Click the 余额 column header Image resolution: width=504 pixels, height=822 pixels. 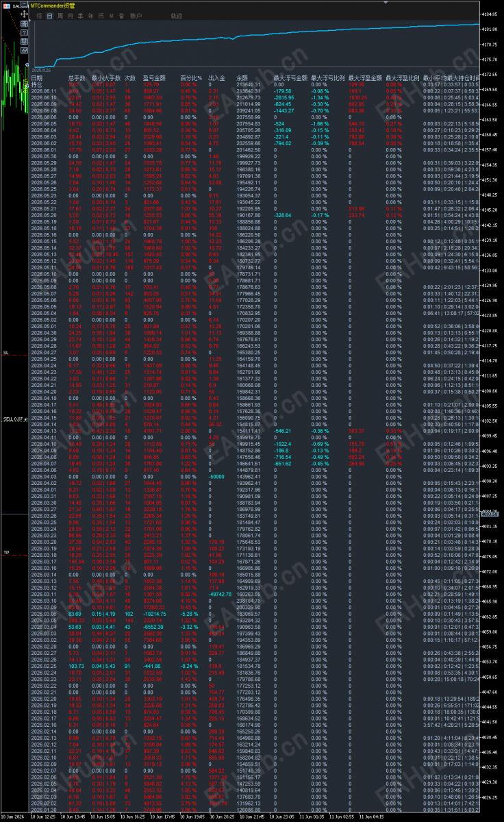(242, 78)
